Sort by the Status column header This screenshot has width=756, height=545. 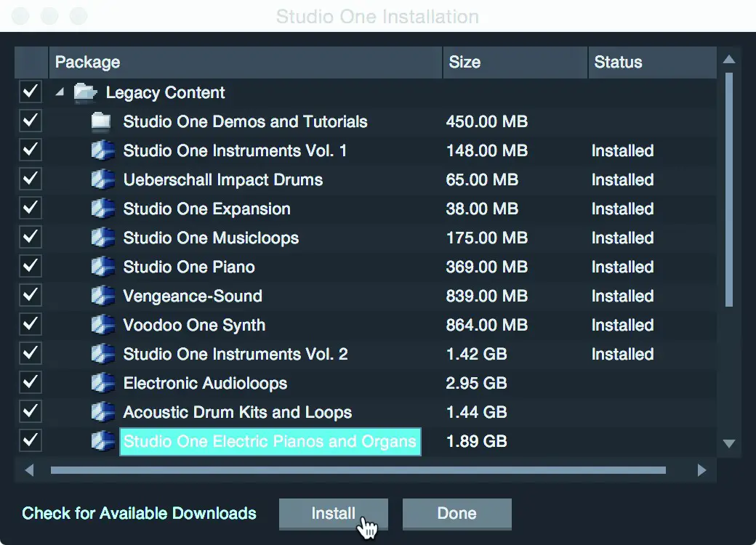tap(652, 62)
